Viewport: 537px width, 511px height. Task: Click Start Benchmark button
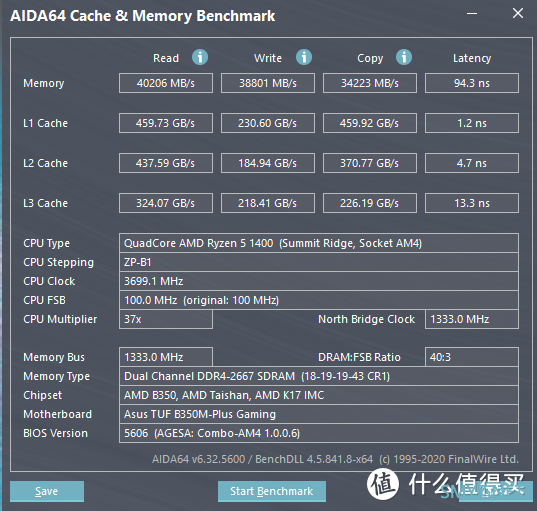(x=272, y=491)
